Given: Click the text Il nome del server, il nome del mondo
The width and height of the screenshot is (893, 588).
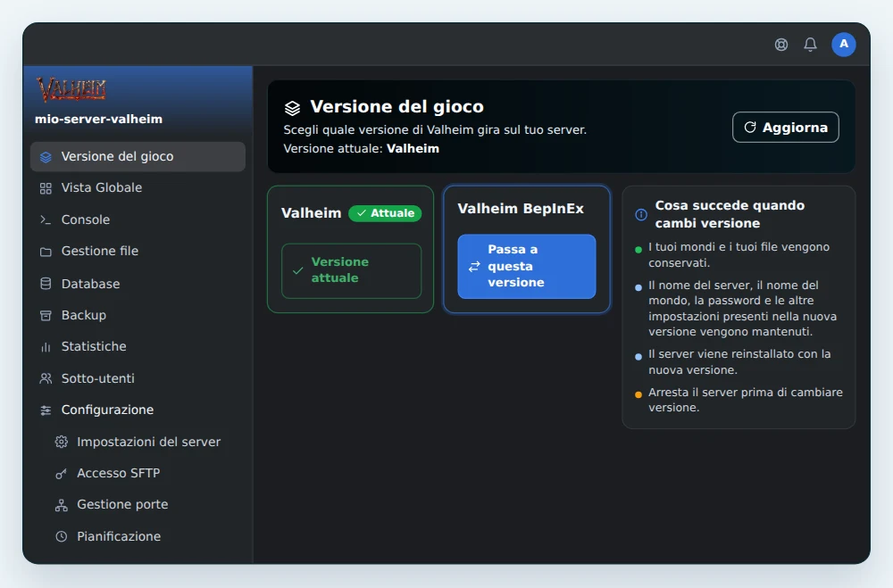Looking at the screenshot, I should [743, 309].
